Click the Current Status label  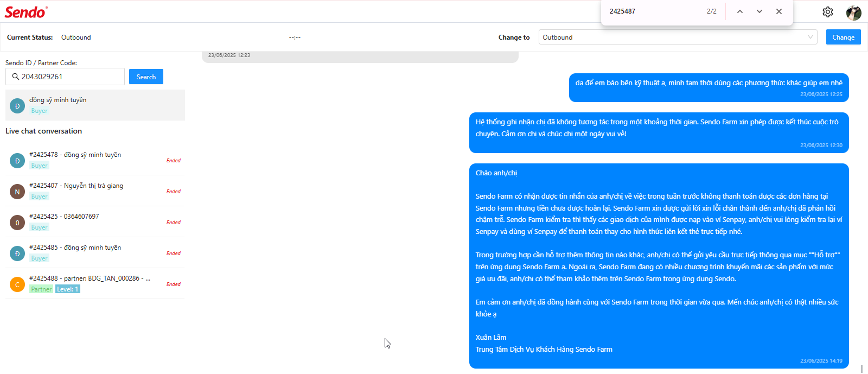click(30, 37)
